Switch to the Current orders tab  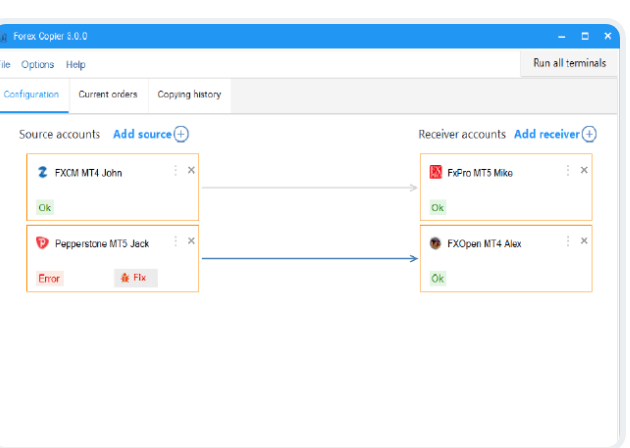(x=108, y=94)
